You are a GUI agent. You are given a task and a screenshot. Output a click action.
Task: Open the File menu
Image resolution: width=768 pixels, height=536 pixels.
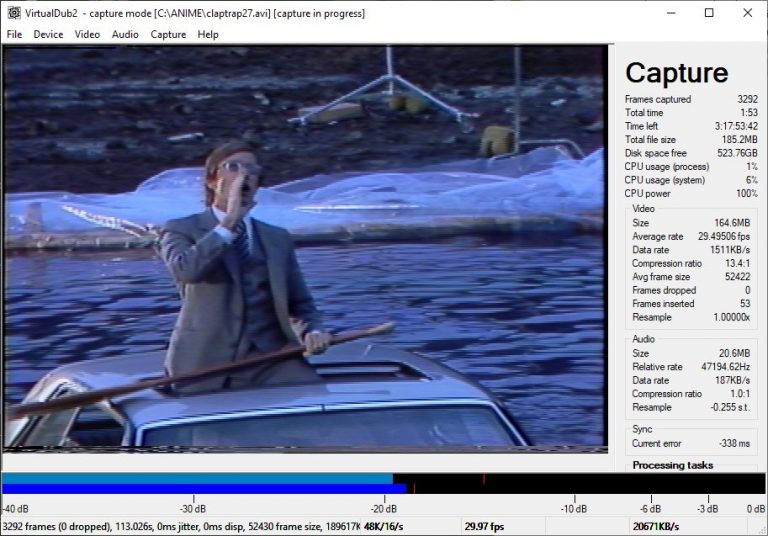pyautogui.click(x=14, y=34)
